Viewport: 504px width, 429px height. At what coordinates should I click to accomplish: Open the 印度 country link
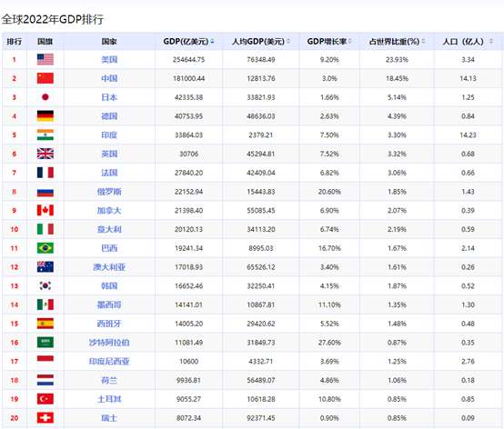[x=109, y=135]
